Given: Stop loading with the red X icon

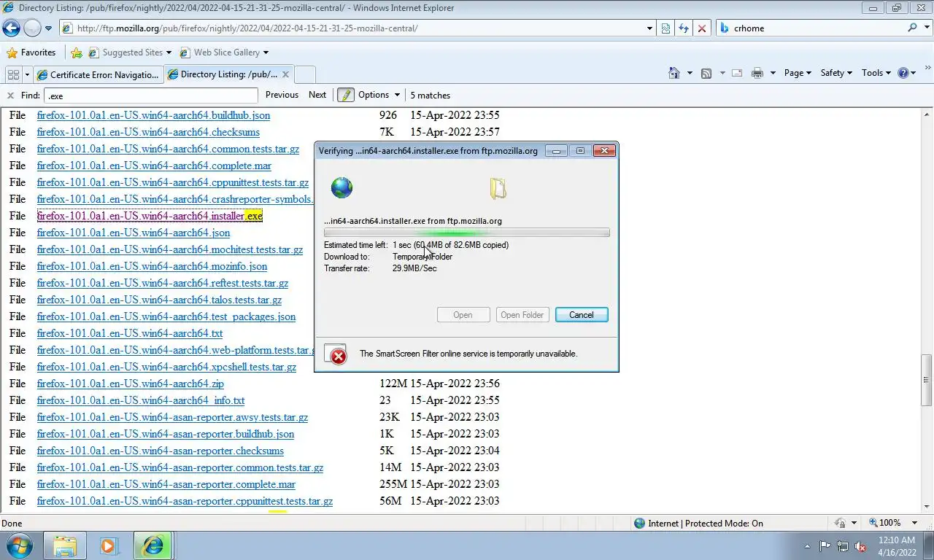Looking at the screenshot, I should (x=702, y=28).
